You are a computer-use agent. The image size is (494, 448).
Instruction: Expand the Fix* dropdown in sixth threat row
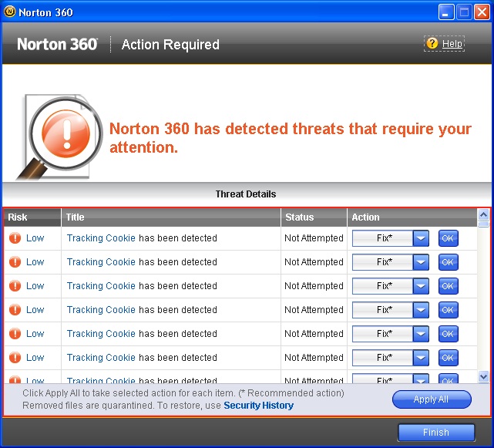(x=421, y=358)
